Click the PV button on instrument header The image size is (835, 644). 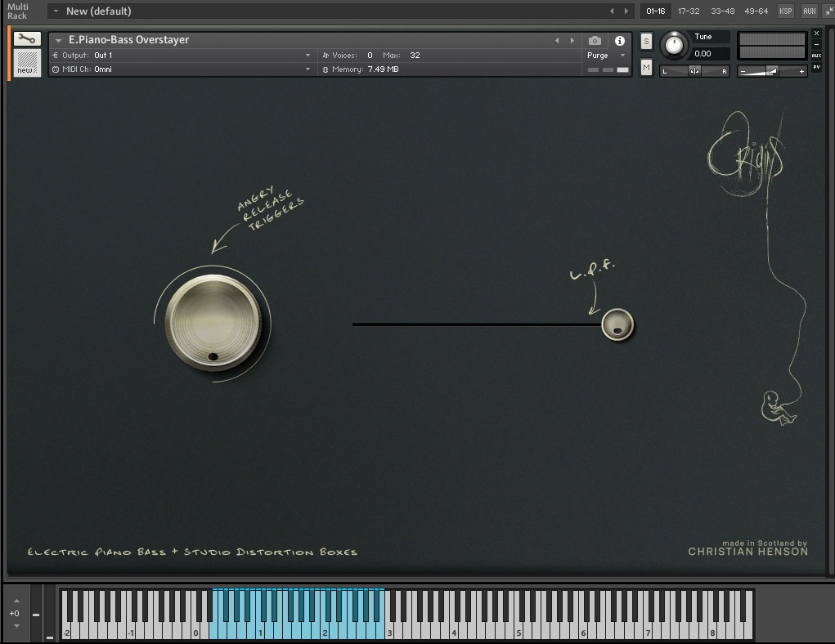tap(816, 67)
